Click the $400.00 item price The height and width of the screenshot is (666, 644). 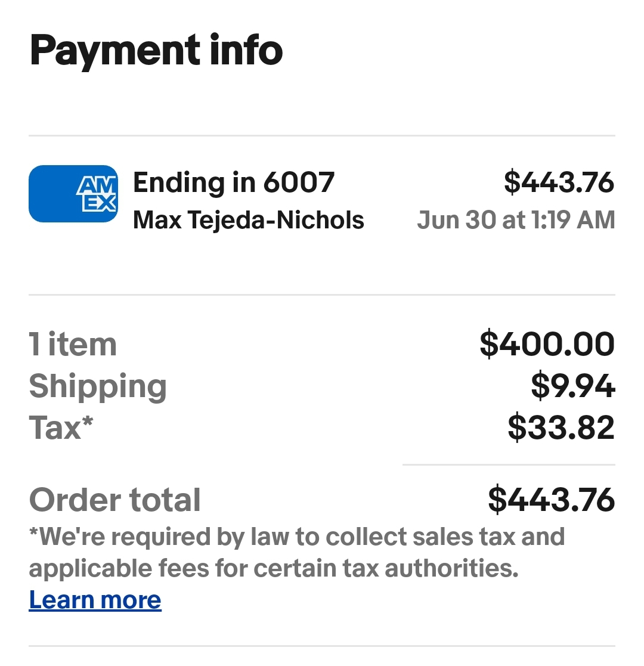[547, 344]
